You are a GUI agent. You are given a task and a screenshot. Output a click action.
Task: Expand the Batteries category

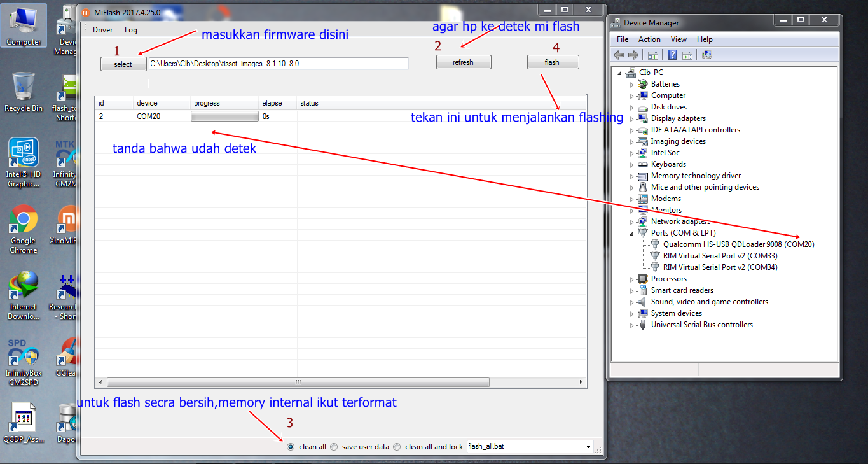632,84
